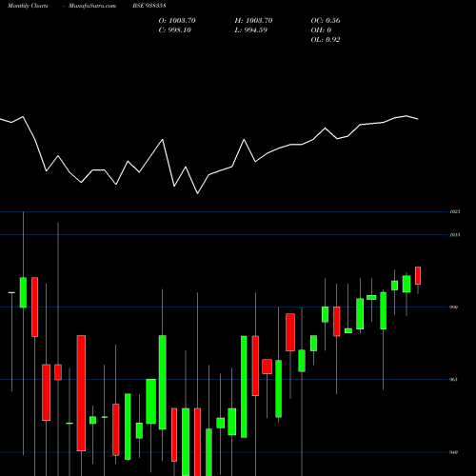This screenshot has height=476, width=476.
Task: Click the "OC: 0.56" reading
Action: tap(326, 21)
